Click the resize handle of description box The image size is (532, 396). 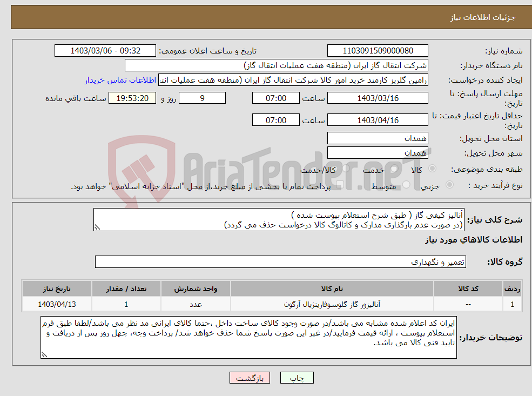(97, 227)
